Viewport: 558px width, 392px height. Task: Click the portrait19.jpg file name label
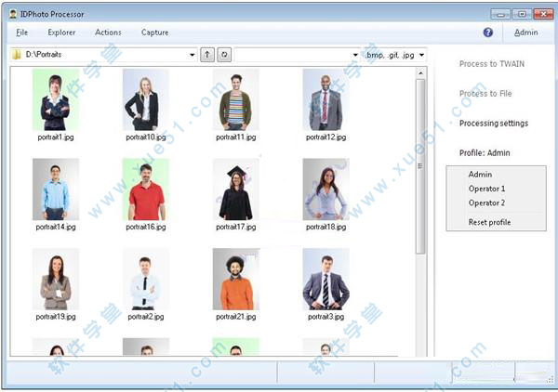(56, 317)
